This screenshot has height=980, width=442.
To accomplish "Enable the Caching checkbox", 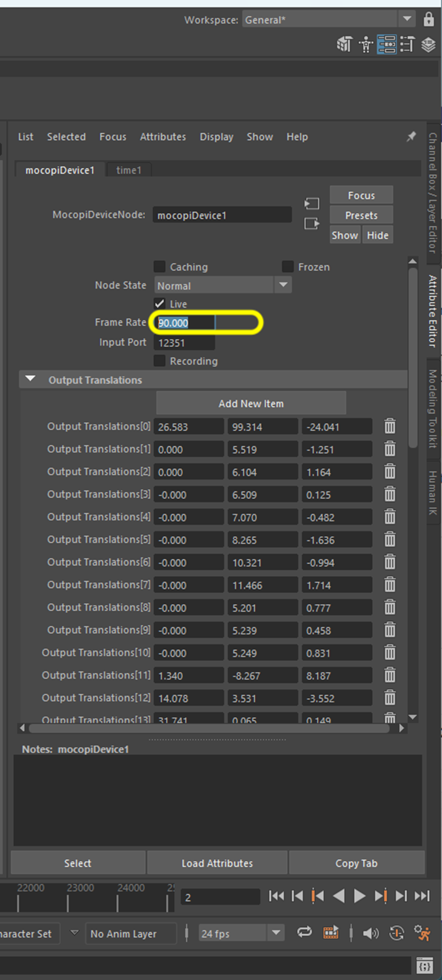I will pos(160,267).
